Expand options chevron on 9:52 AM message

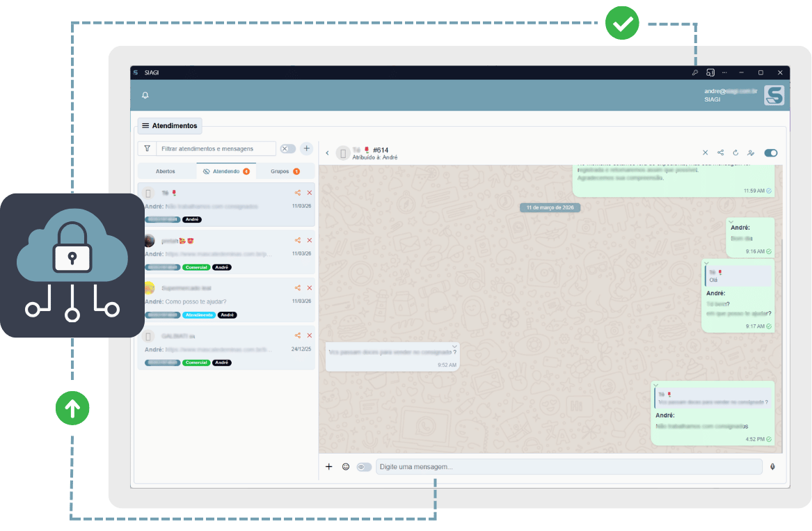click(454, 346)
